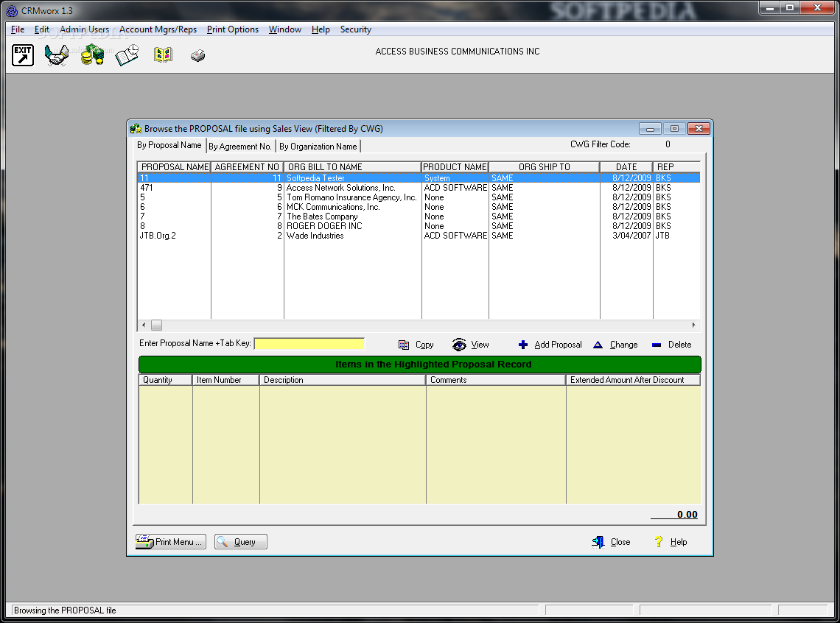Image resolution: width=840 pixels, height=623 pixels.
Task: Minimize the Browse PROPOSAL window
Action: 650,129
